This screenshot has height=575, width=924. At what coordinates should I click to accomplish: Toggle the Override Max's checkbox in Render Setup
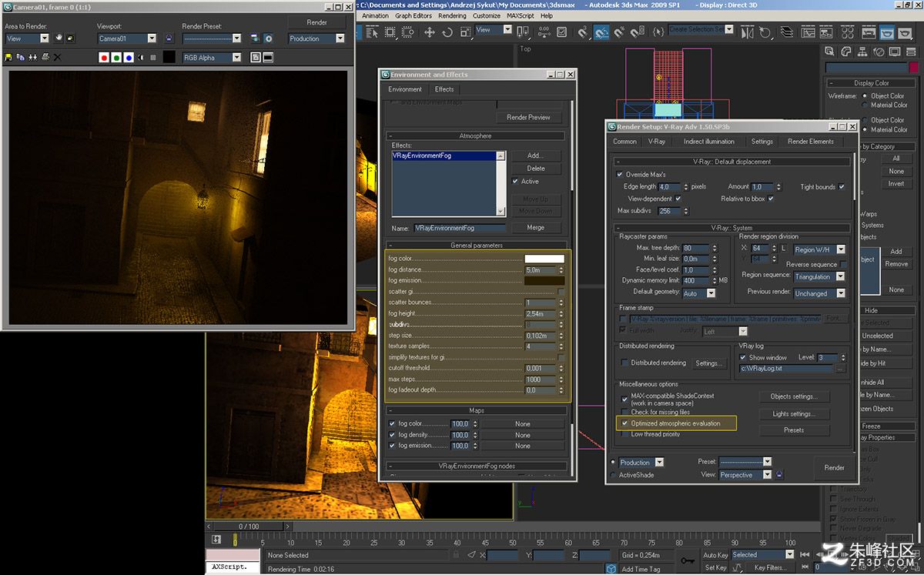click(x=621, y=175)
